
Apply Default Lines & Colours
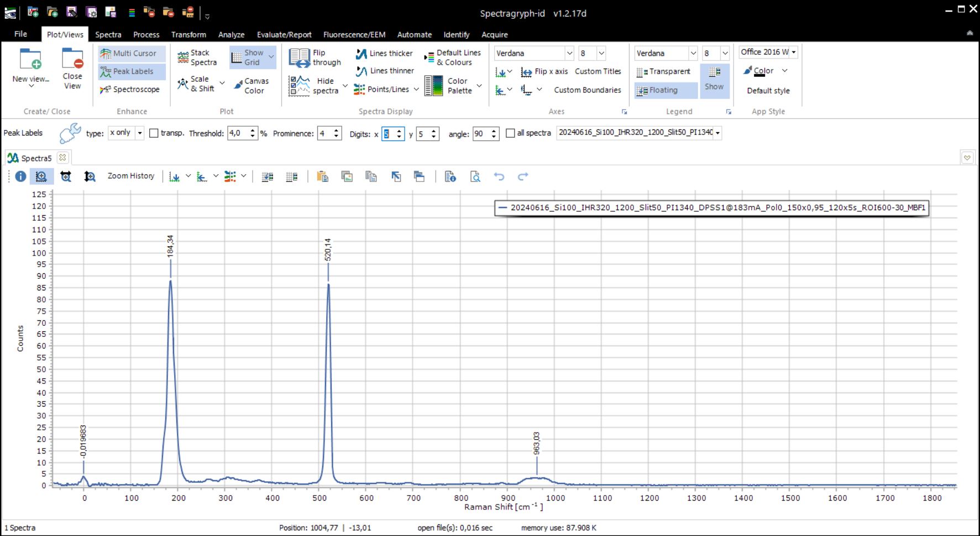click(x=452, y=58)
